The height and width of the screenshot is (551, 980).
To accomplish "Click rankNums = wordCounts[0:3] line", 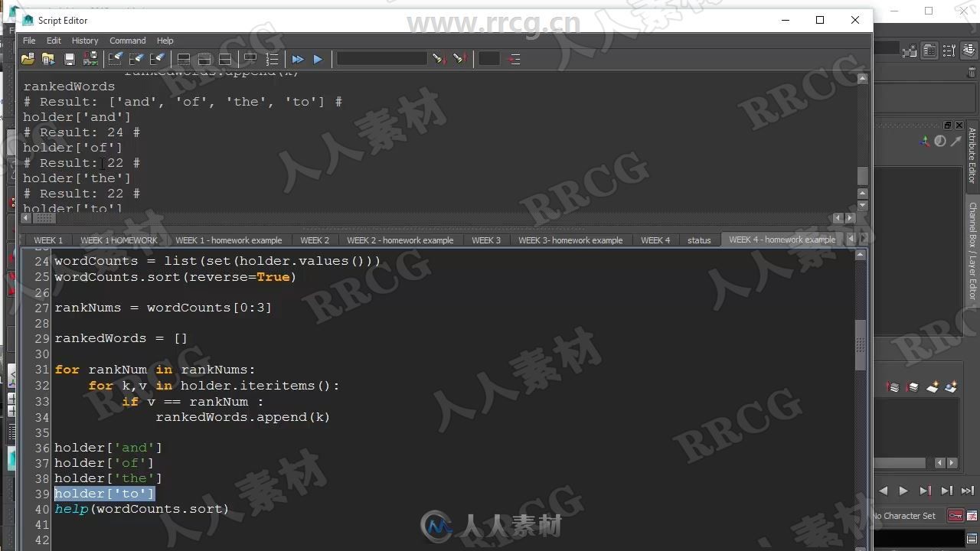I will click(163, 308).
